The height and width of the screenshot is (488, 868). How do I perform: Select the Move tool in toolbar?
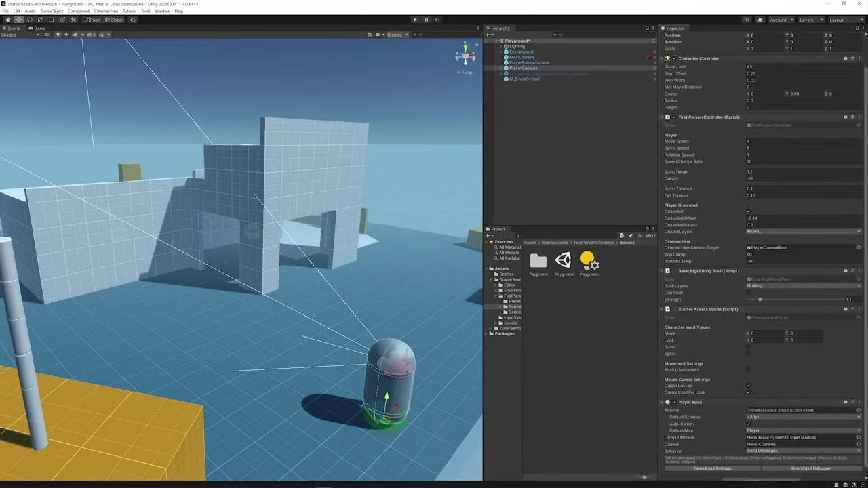(x=18, y=20)
